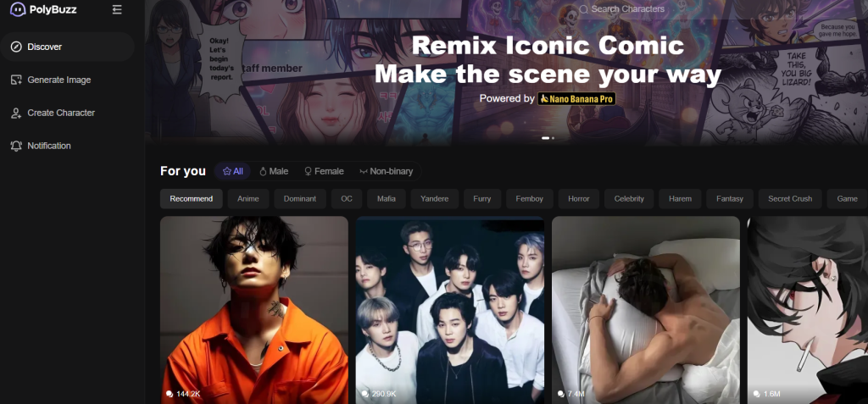Select the Recommend category tab
This screenshot has width=868, height=404.
[191, 199]
